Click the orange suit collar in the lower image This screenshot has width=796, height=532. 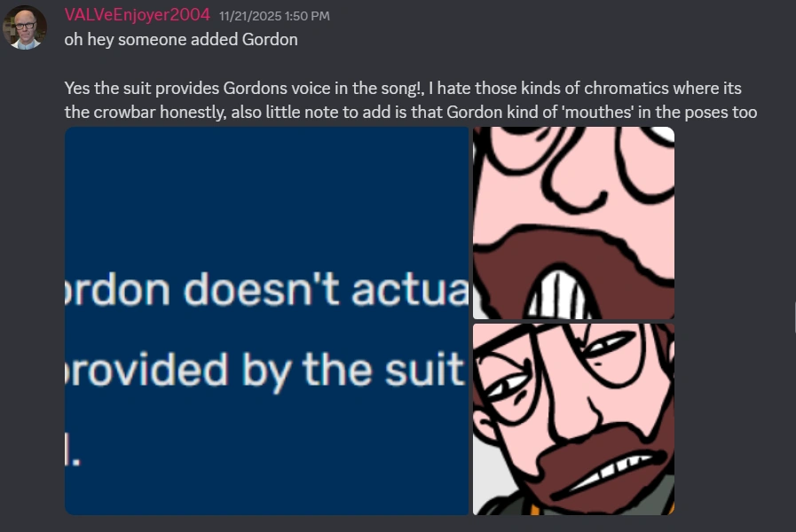click(534, 509)
